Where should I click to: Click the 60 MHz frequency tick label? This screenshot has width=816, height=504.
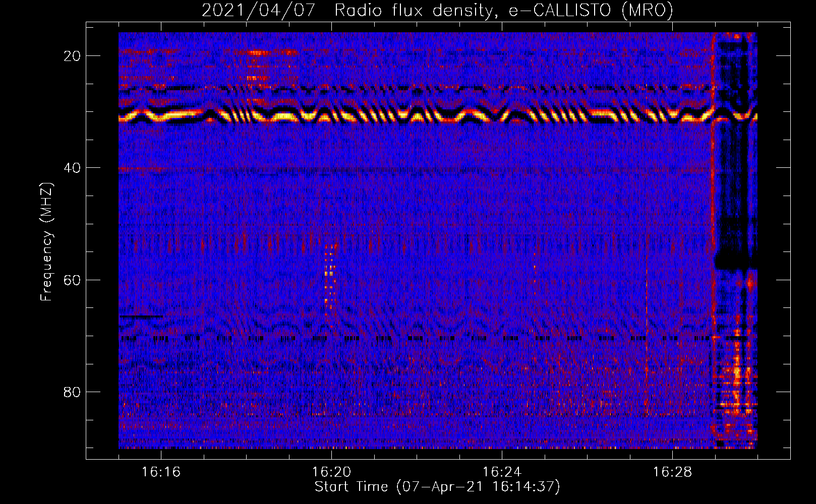tap(72, 280)
